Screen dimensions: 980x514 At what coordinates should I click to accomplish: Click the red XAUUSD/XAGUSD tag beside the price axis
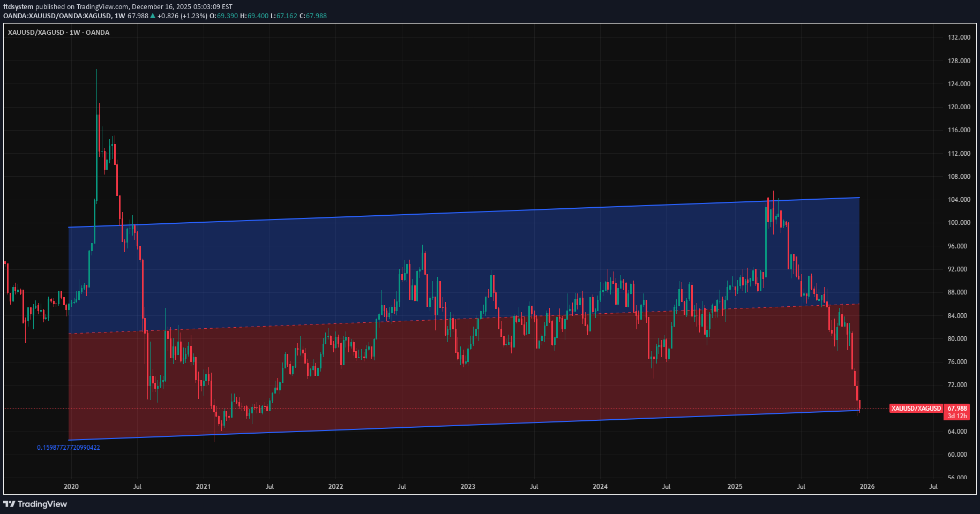click(915, 409)
